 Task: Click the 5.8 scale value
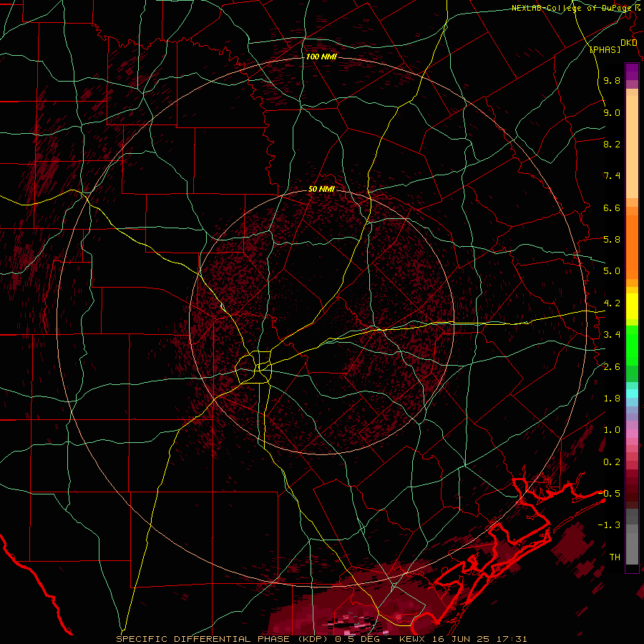tap(612, 240)
